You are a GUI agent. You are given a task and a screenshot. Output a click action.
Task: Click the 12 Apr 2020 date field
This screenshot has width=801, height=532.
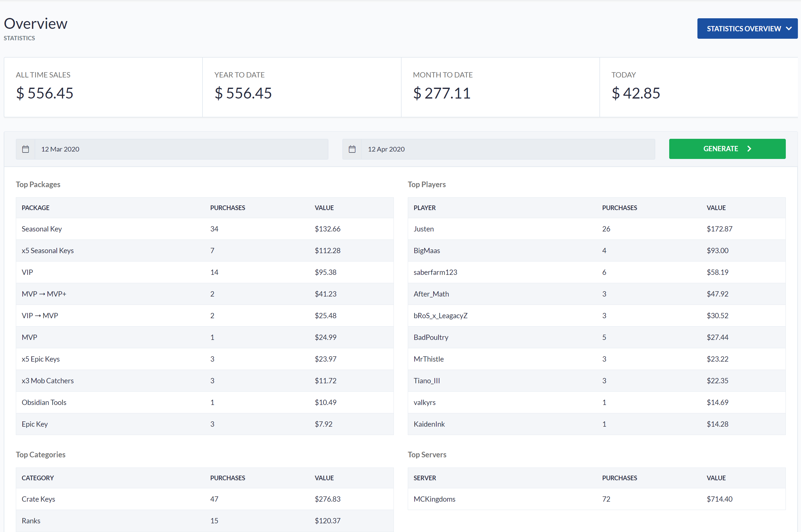point(508,149)
